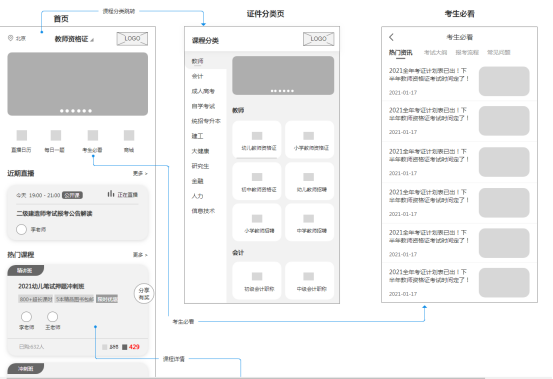Click 李老师 avatar in the hot course card
553x379 pixels.
click(26, 317)
